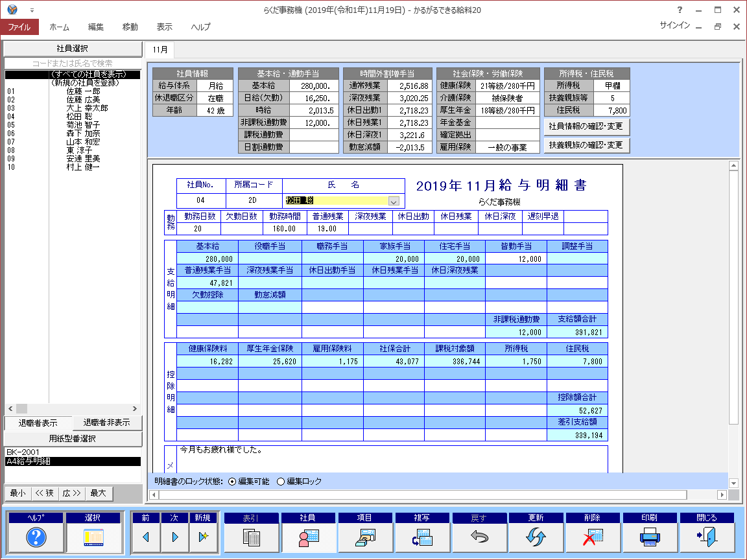Screen dimensions: 747x560
Task: Click employee list scrollbar left arrow
Action: [x=10, y=408]
